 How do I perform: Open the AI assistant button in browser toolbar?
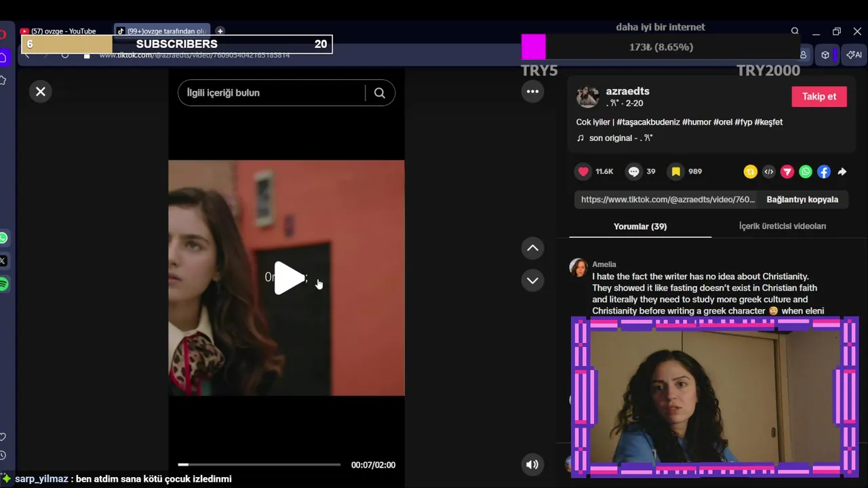tap(854, 55)
